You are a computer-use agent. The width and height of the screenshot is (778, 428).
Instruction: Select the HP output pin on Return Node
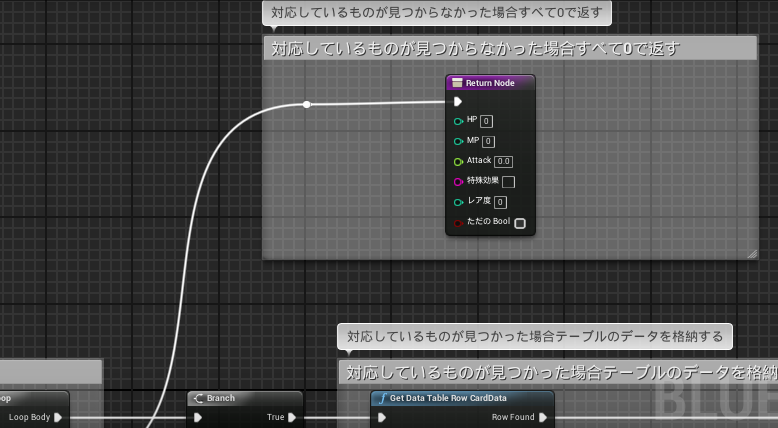pos(458,121)
